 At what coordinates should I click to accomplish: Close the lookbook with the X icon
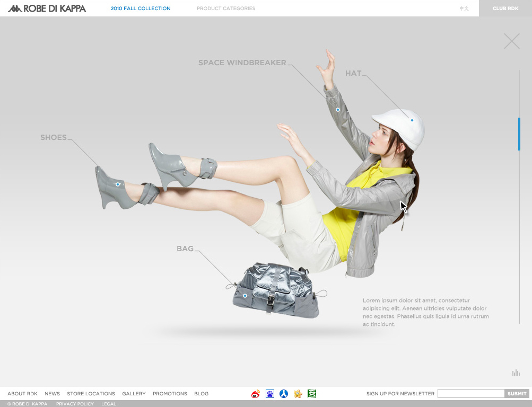point(512,41)
